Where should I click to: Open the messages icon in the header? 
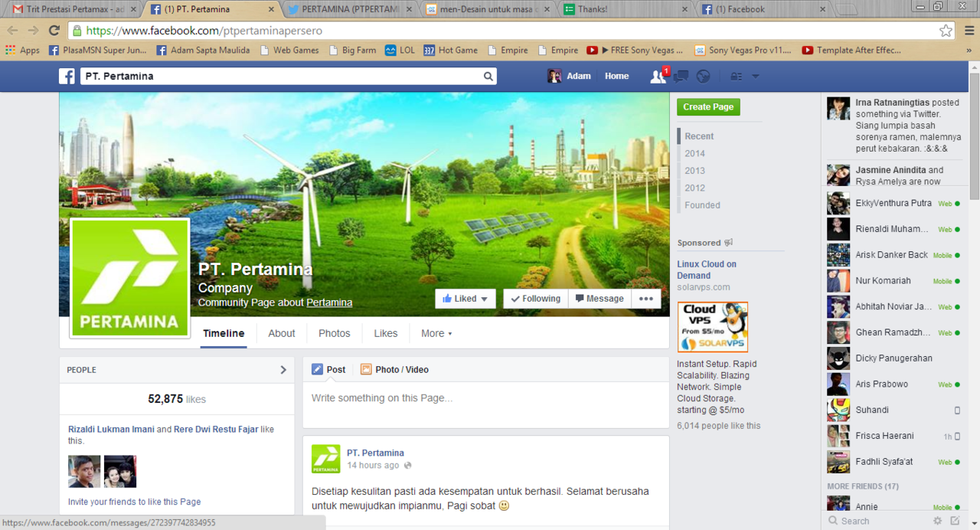coord(681,77)
